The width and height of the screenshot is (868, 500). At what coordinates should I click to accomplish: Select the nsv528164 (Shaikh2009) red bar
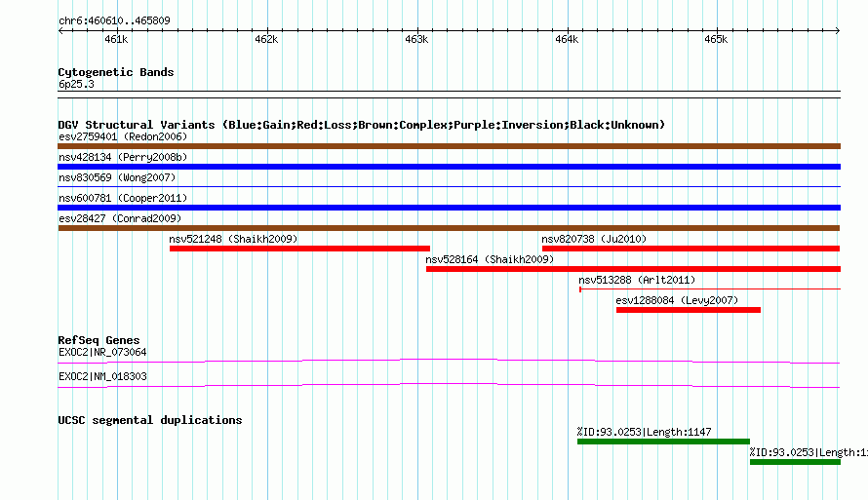(x=633, y=269)
